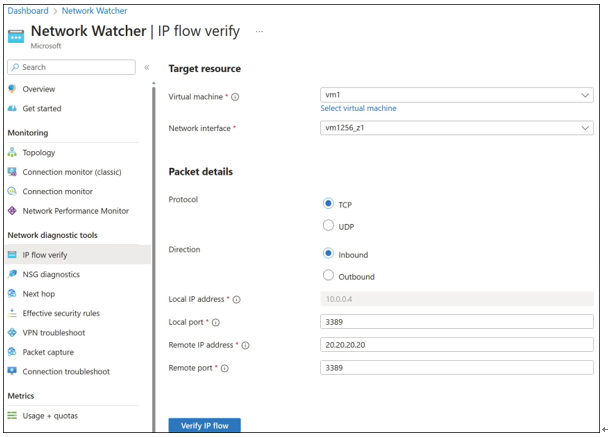The image size is (608, 437).
Task: Click the IP flow verify icon
Action: pyautogui.click(x=12, y=255)
